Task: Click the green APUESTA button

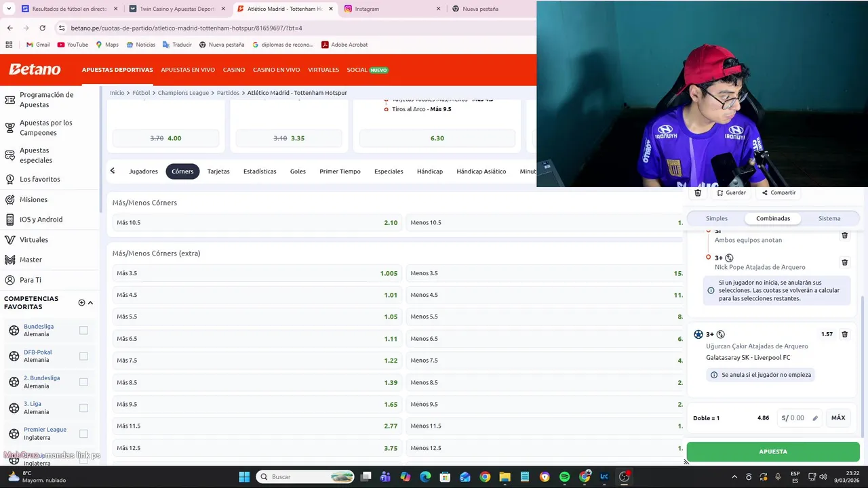Action: (x=773, y=451)
